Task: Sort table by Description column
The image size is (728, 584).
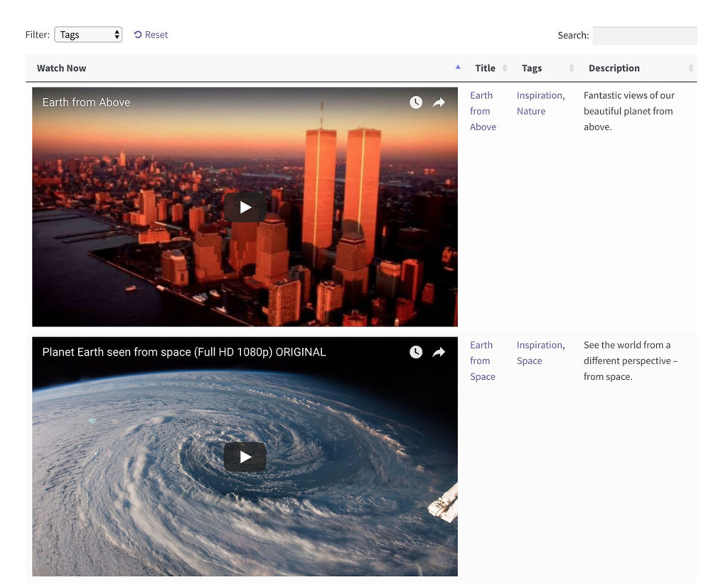Action: click(x=614, y=68)
